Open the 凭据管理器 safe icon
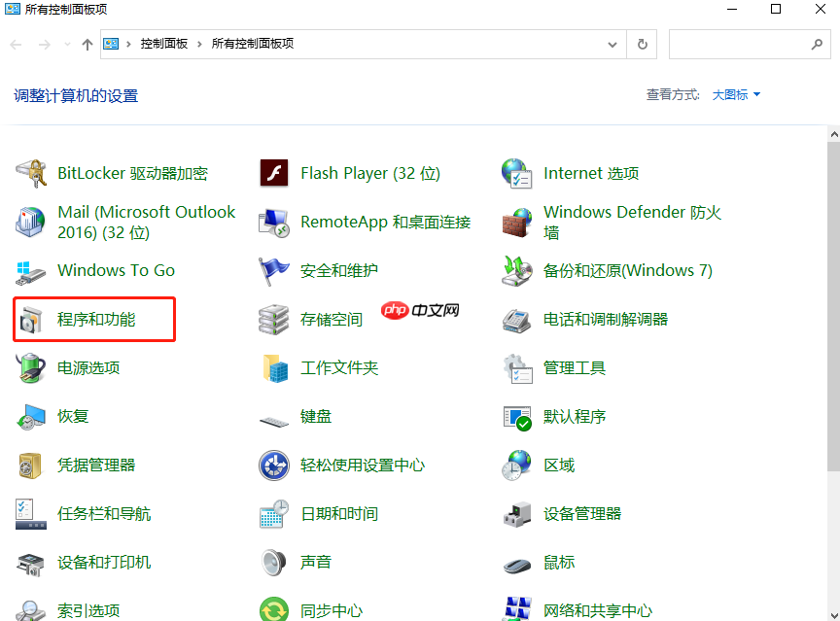The height and width of the screenshot is (621, 840). pyautogui.click(x=30, y=466)
